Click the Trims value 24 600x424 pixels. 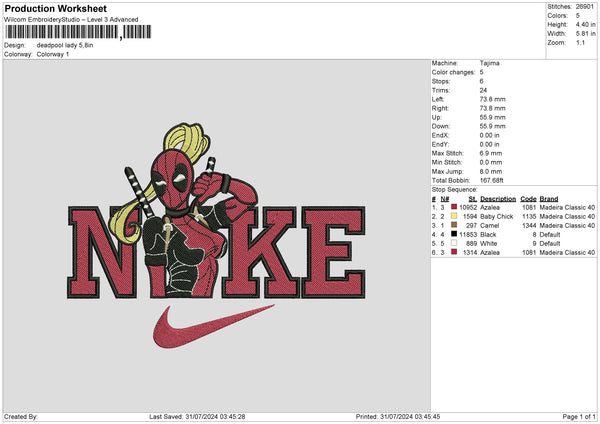point(483,90)
